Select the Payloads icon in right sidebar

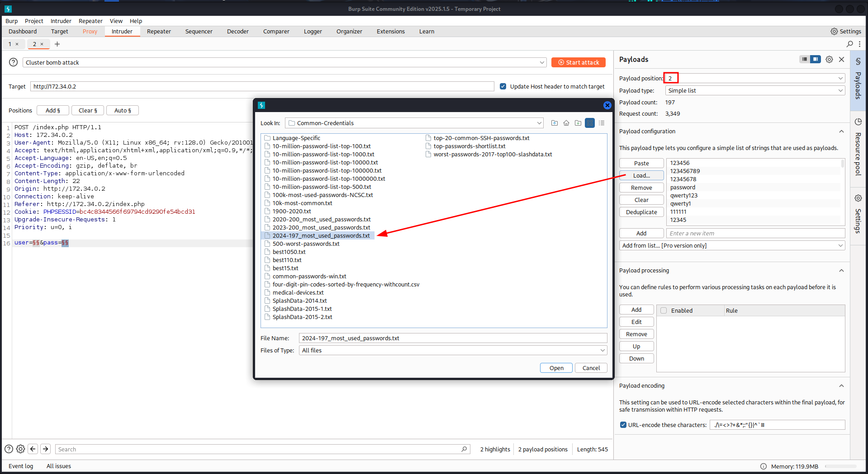coord(858,61)
